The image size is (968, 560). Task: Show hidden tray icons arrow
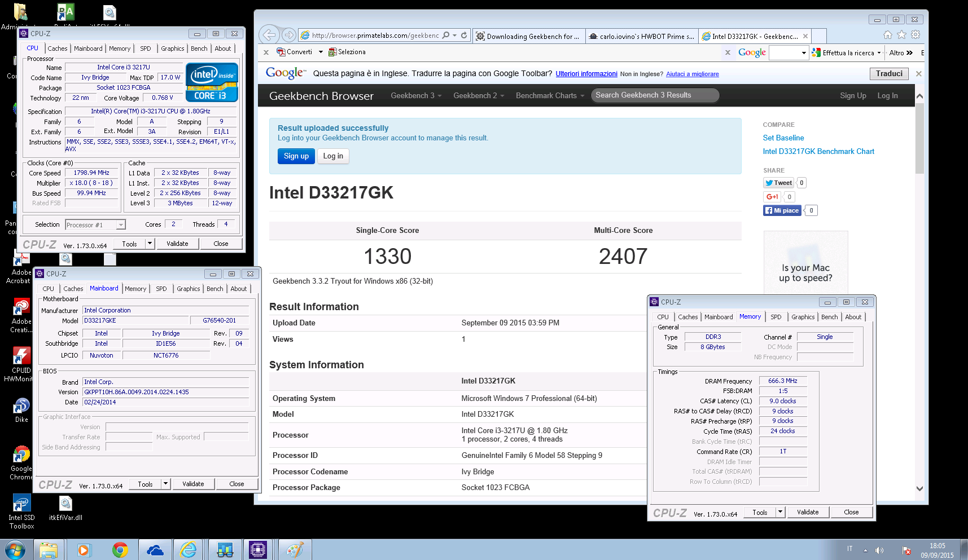[865, 550]
